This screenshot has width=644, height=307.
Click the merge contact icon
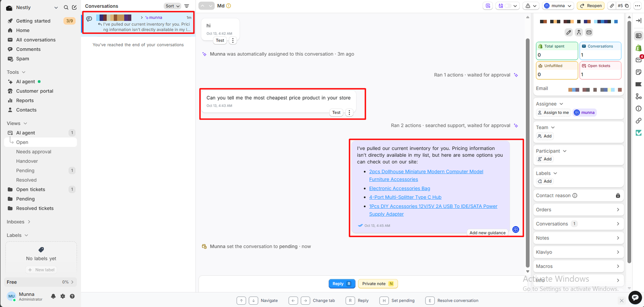579,33
